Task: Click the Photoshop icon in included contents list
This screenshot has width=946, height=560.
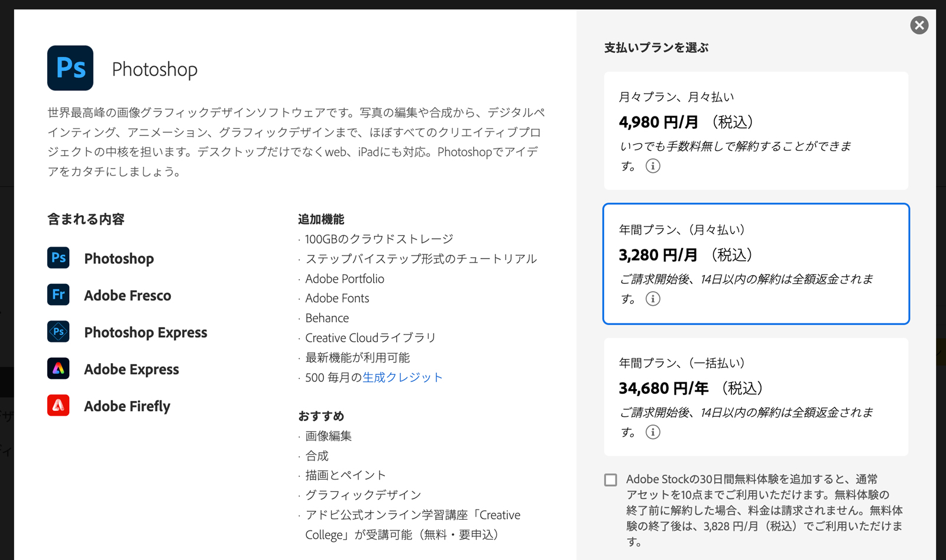Action: [x=59, y=258]
